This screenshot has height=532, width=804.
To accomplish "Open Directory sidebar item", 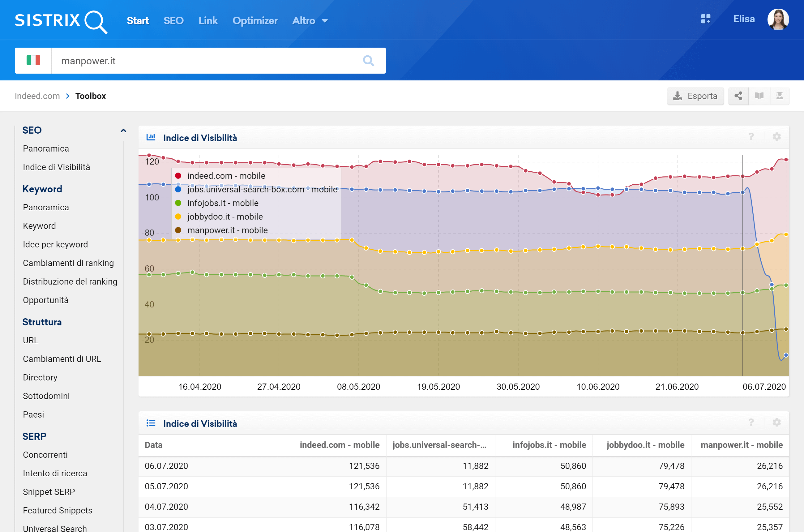I will (x=40, y=378).
